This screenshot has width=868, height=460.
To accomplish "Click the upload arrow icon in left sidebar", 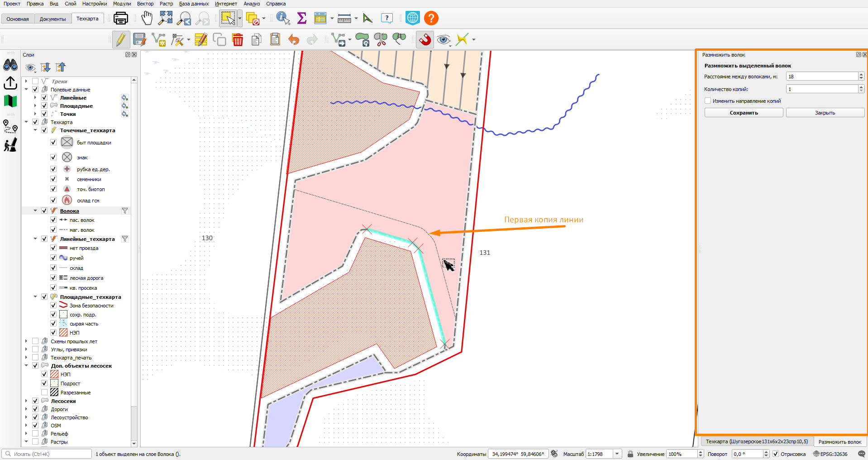I will (x=10, y=83).
